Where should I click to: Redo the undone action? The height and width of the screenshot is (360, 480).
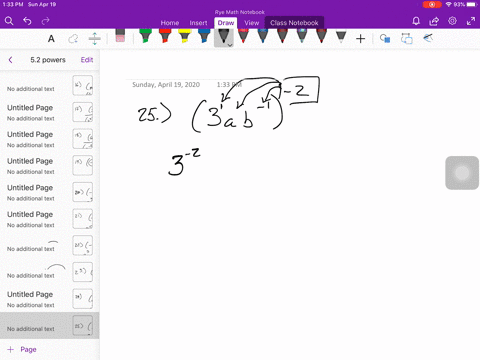pyautogui.click(x=45, y=21)
